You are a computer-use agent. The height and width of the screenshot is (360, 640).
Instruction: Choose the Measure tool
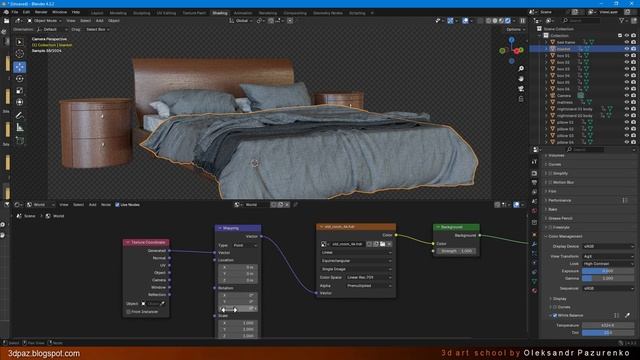[x=20, y=128]
